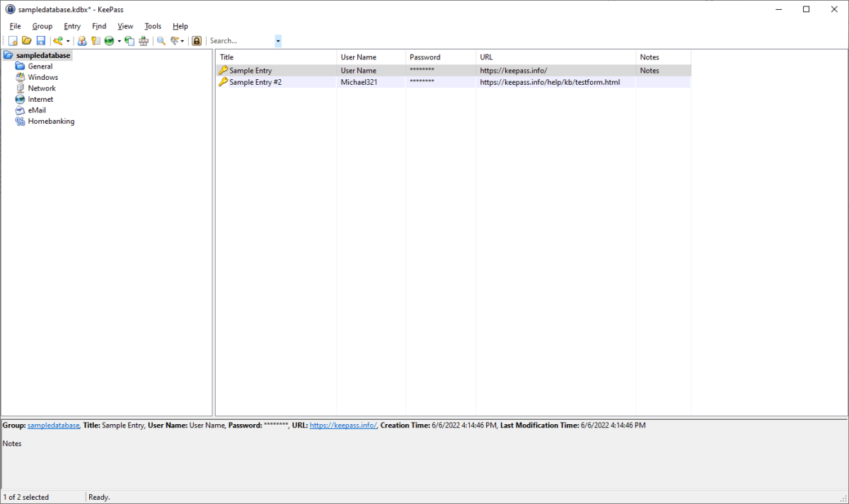Click the sampledatabase group link in the detail pane
849x504 pixels.
[x=53, y=425]
